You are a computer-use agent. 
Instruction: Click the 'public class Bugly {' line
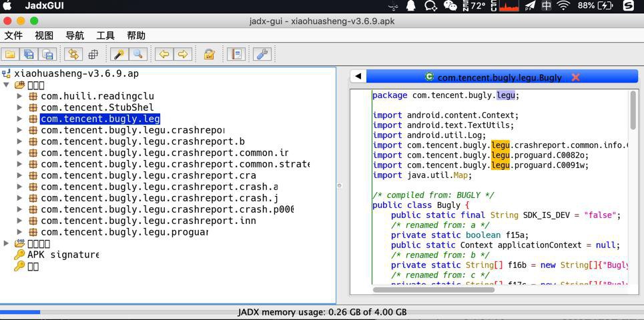click(420, 205)
